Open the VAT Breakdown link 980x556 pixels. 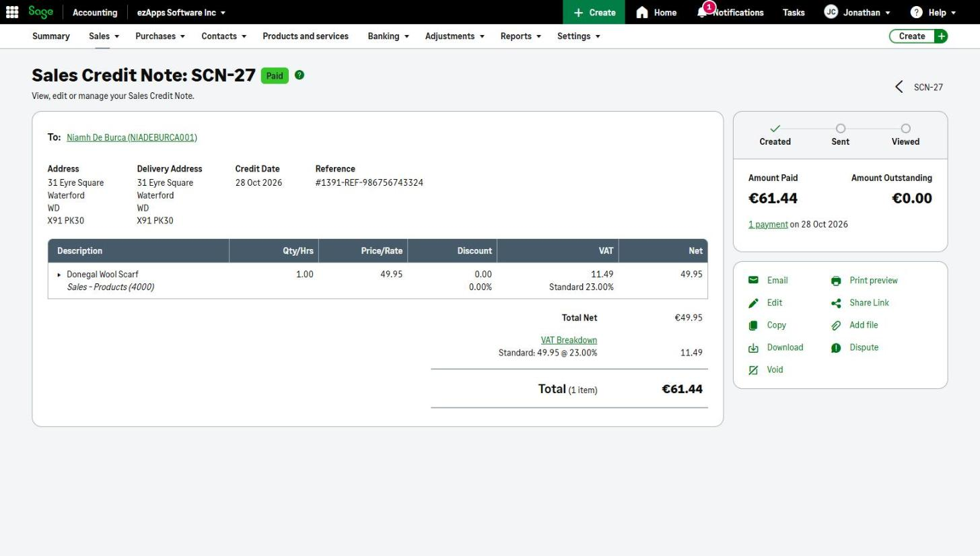(569, 340)
